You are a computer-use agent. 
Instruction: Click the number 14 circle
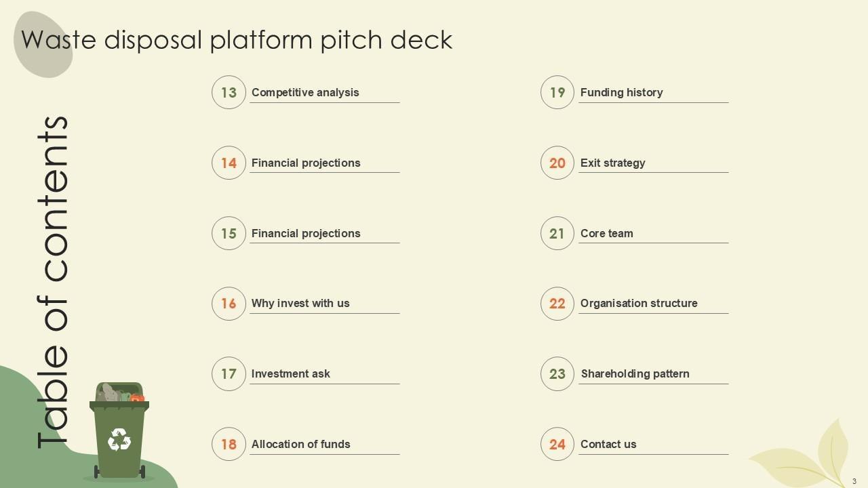229,163
